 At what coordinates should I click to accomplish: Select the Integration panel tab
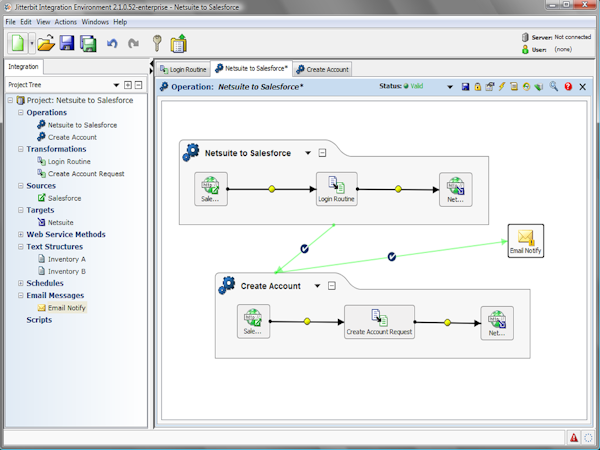pos(23,67)
